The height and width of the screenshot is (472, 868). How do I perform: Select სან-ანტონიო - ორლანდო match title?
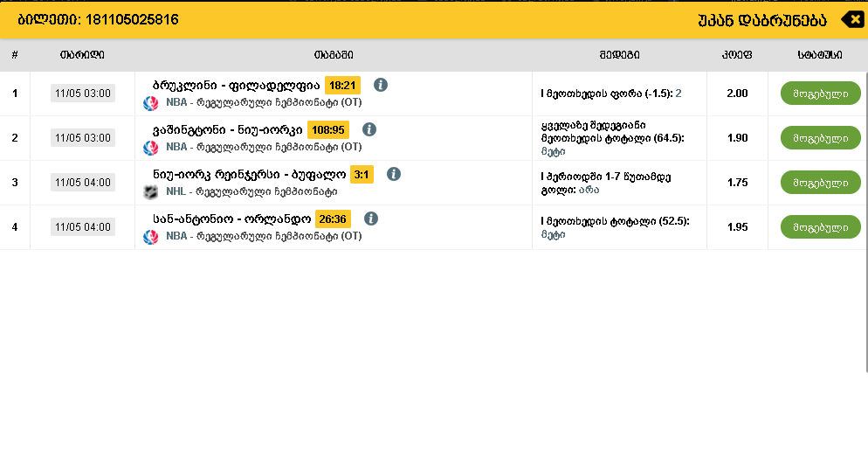tap(232, 219)
